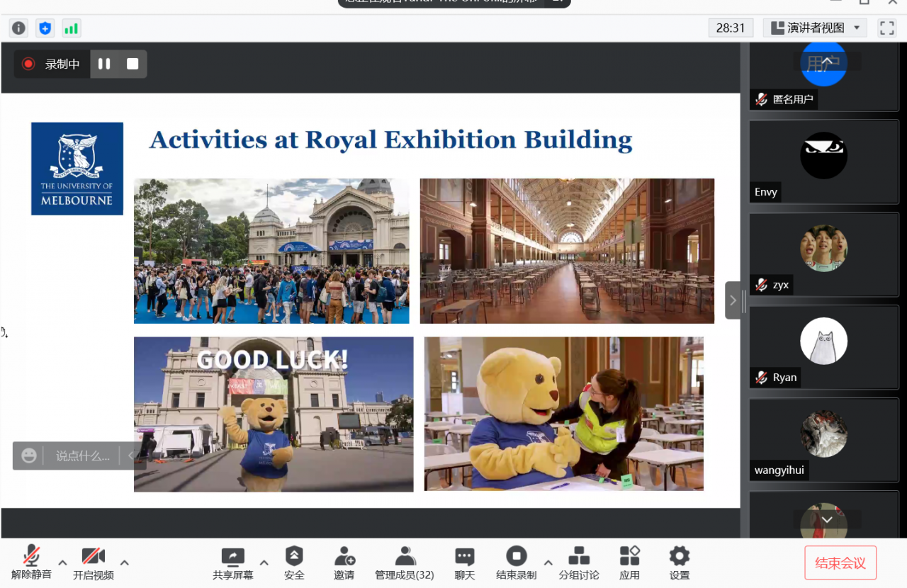
Task: Open Manage Members (管理成员) panel
Action: [x=405, y=563]
